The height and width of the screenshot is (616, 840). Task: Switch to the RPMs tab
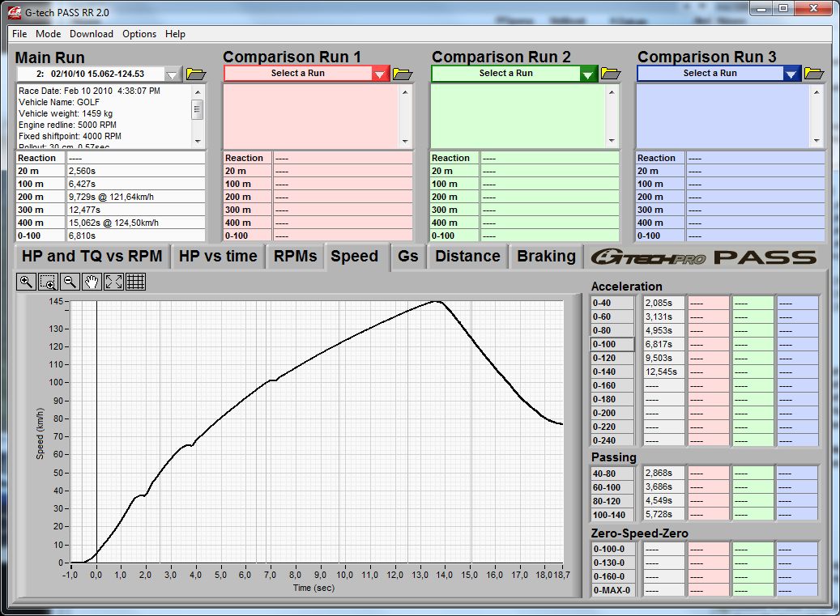coord(295,257)
